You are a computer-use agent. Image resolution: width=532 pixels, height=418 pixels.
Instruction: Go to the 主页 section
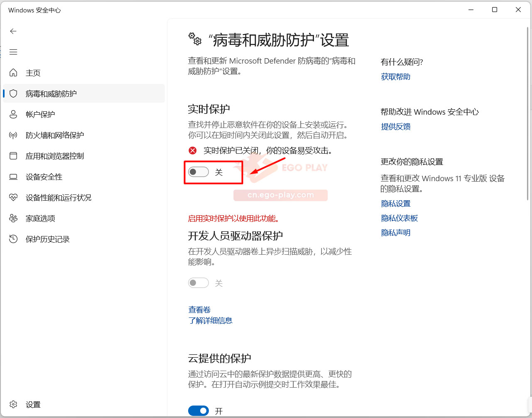[84, 73]
